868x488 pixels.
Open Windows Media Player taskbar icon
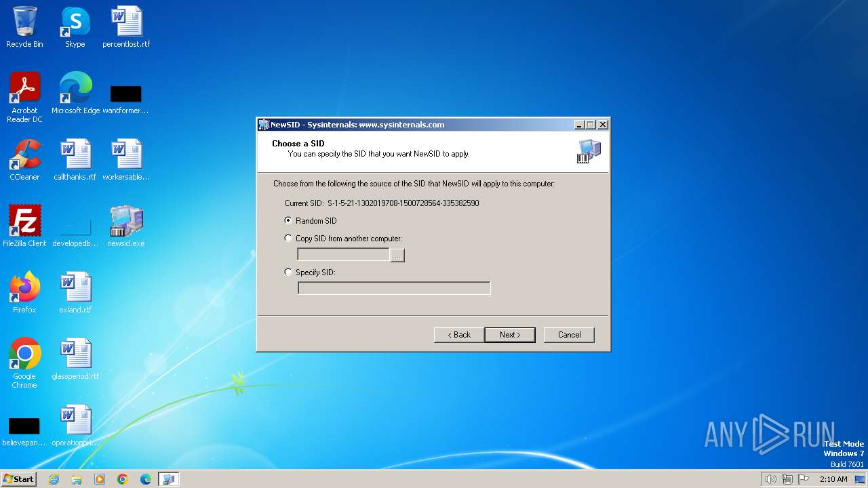[100, 479]
